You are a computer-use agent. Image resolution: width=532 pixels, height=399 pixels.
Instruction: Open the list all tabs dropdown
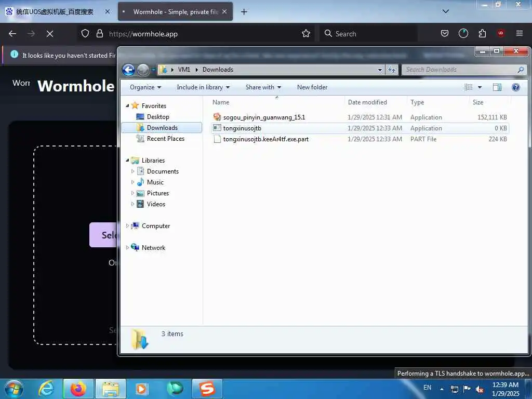coord(446,11)
